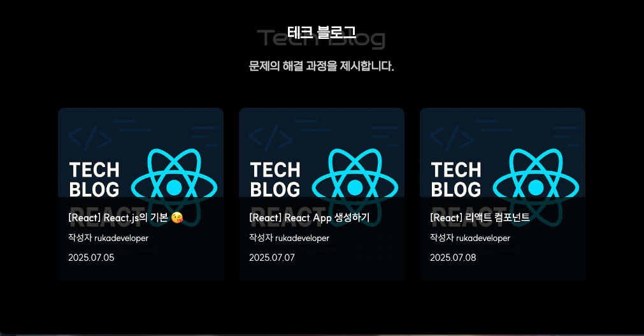644x336 pixels.
Task: Open the "[React] 리액트 컴포넌트" post
Action: [x=480, y=217]
